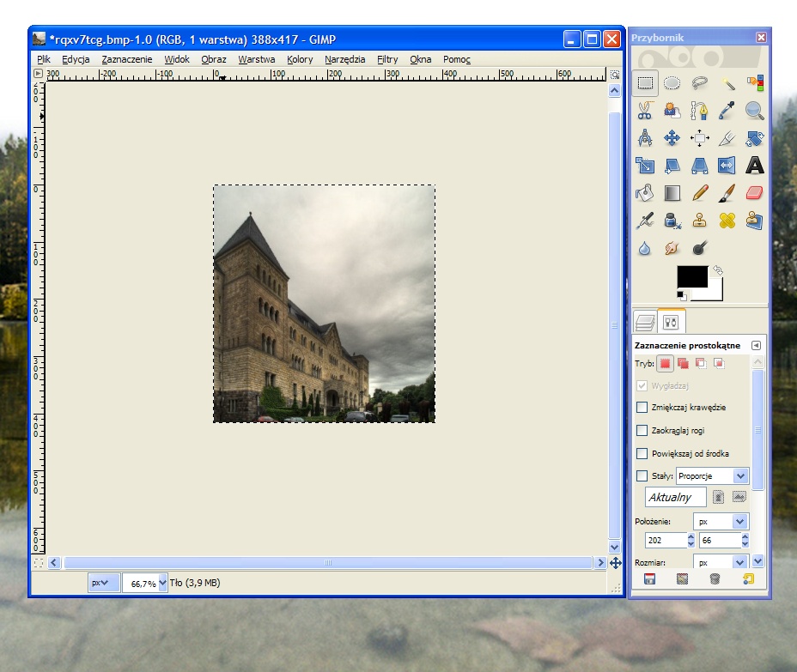Open the 'Proporcje' dropdown
The width and height of the screenshot is (797, 672).
click(712, 475)
